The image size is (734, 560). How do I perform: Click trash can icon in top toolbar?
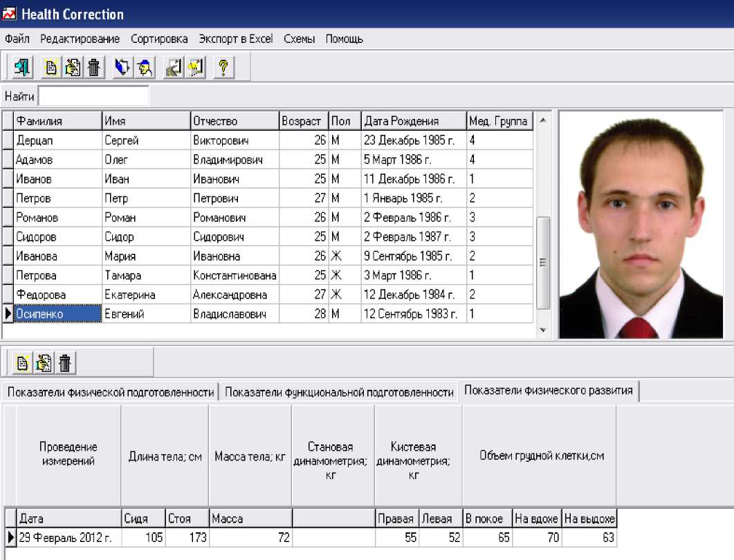(x=93, y=67)
